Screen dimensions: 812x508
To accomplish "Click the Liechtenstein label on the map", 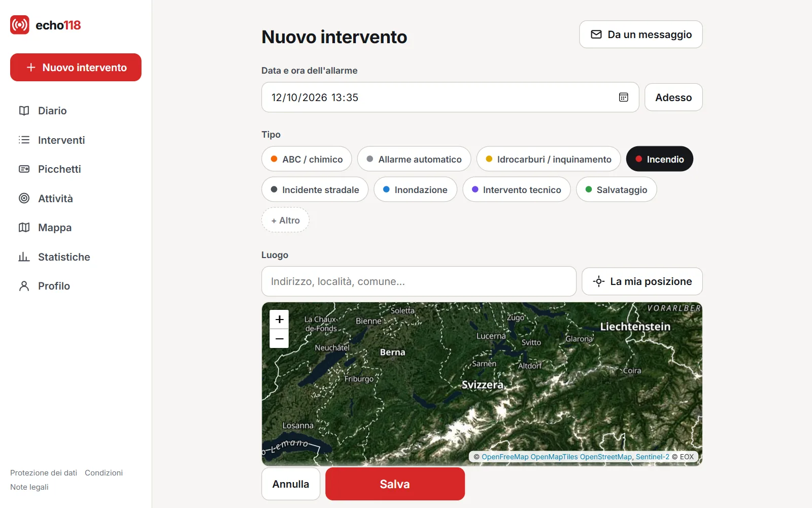I will pos(635,327).
